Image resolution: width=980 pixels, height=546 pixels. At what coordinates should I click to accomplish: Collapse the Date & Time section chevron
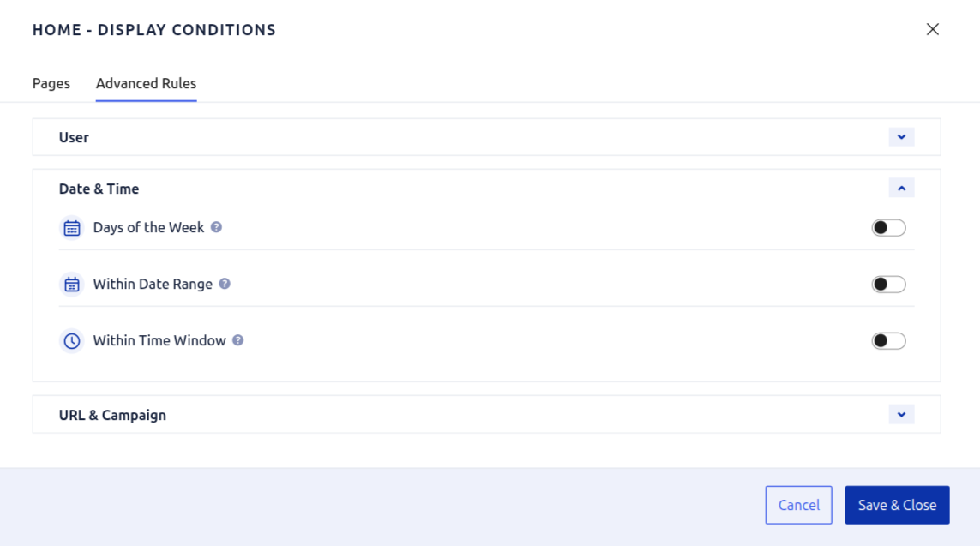click(x=901, y=188)
